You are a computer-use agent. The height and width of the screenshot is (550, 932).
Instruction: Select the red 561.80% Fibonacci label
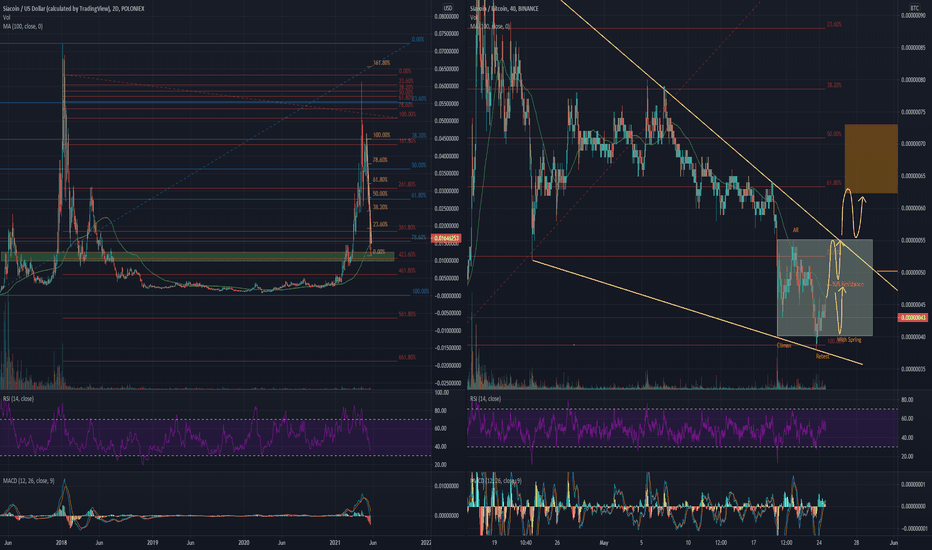click(x=407, y=314)
